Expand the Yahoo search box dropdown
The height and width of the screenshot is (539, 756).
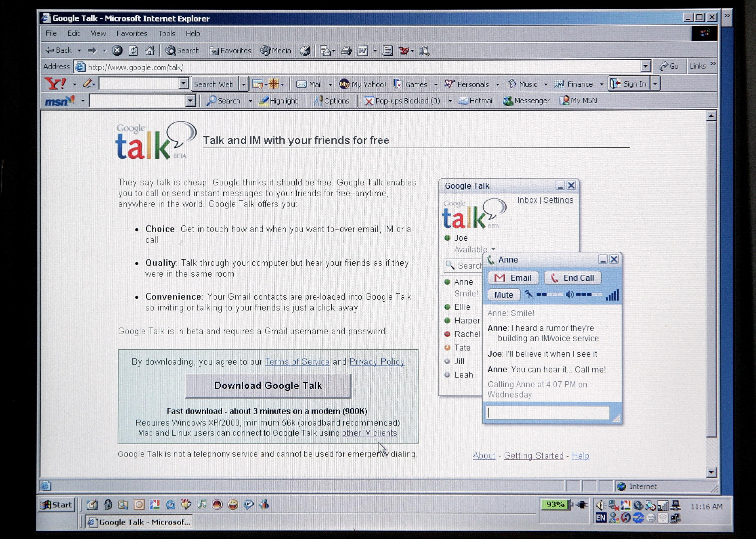point(183,83)
